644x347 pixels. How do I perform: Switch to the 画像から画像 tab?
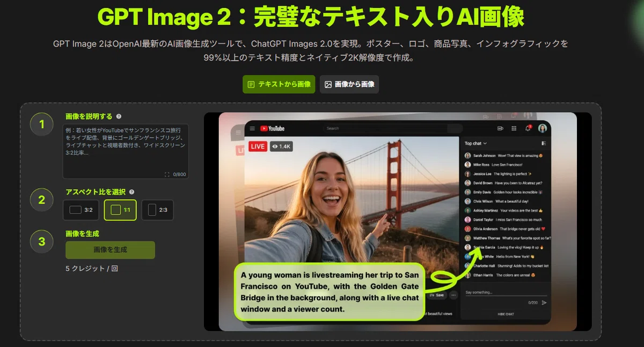pos(349,84)
